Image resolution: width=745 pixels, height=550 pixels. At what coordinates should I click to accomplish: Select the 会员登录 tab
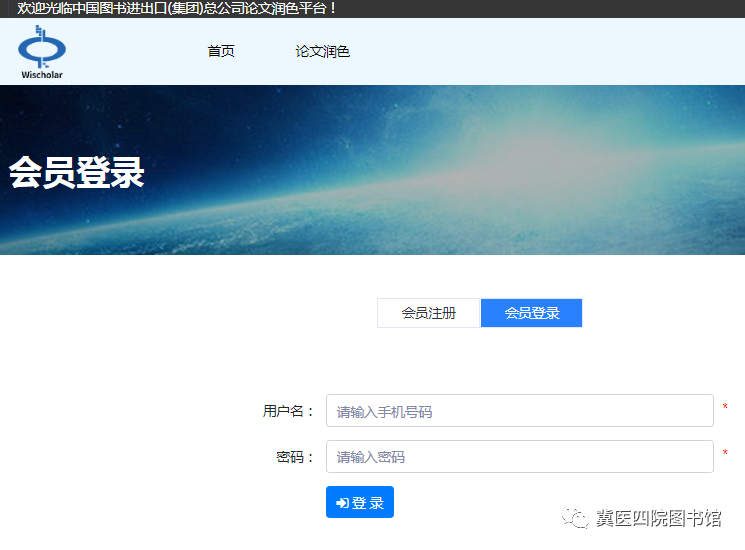tap(532, 313)
